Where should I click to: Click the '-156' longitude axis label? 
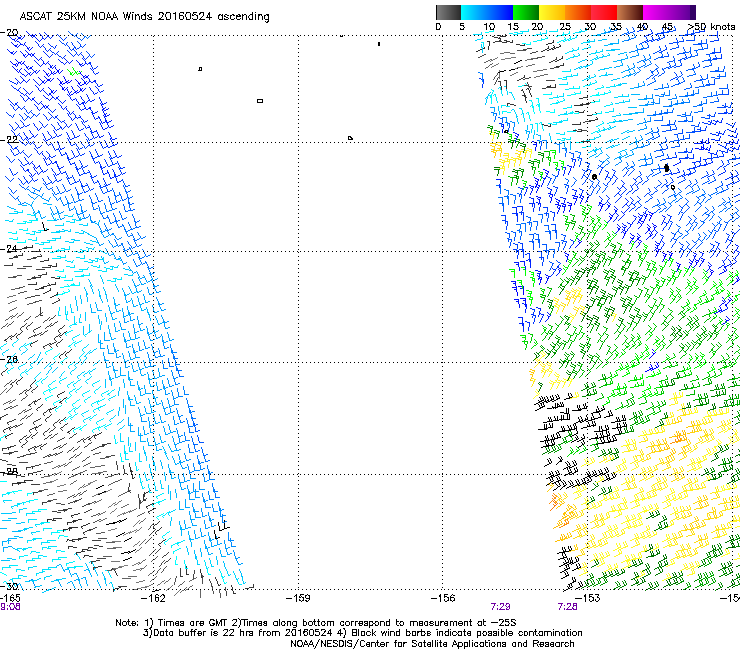tap(443, 598)
